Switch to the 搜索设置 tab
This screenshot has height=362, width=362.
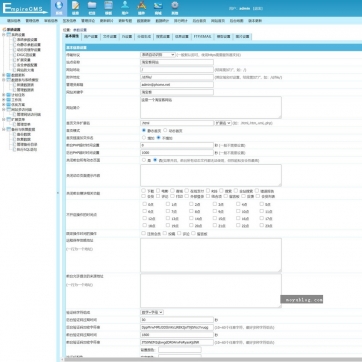[x=163, y=37]
